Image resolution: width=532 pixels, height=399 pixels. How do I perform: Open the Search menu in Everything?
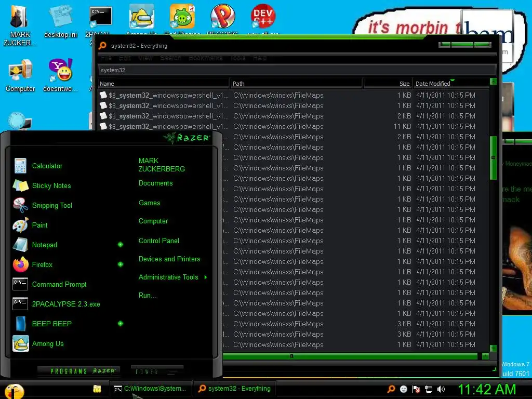coord(170,58)
